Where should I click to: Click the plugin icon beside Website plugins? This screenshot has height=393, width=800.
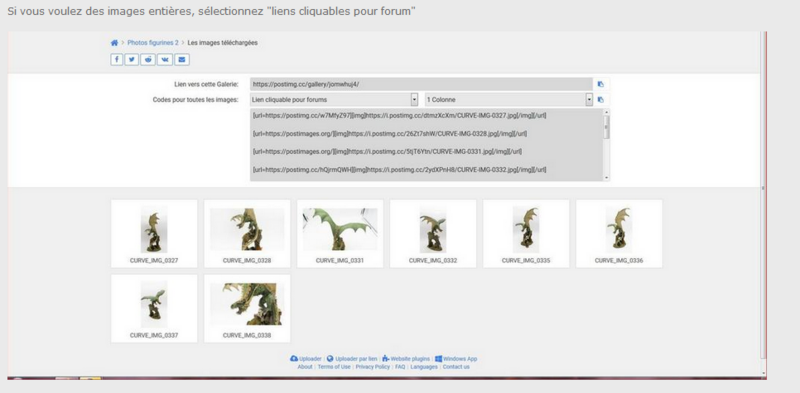click(x=385, y=359)
